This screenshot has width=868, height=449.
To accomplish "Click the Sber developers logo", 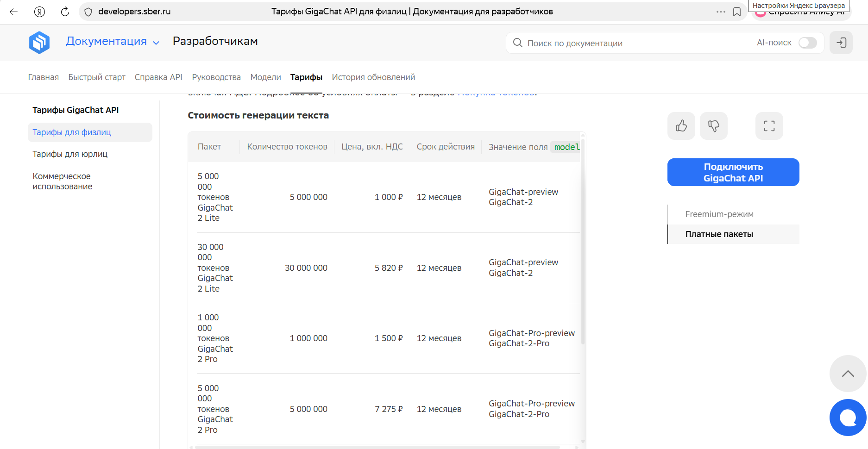I will pyautogui.click(x=39, y=42).
